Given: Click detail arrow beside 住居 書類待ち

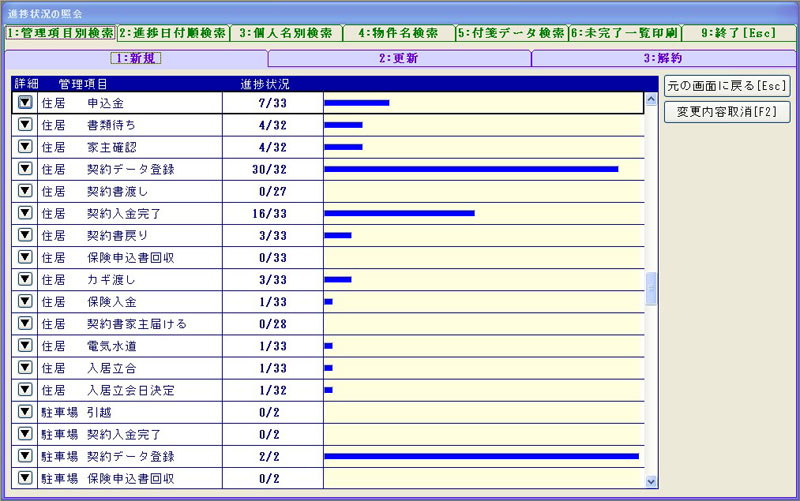Looking at the screenshot, I should [x=25, y=124].
